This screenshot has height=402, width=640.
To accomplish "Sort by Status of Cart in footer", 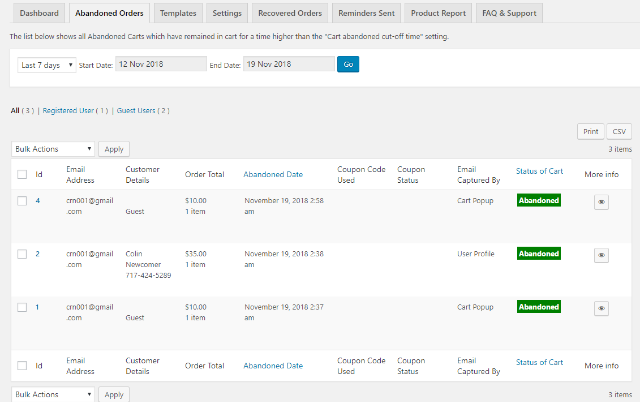I will [x=539, y=362].
